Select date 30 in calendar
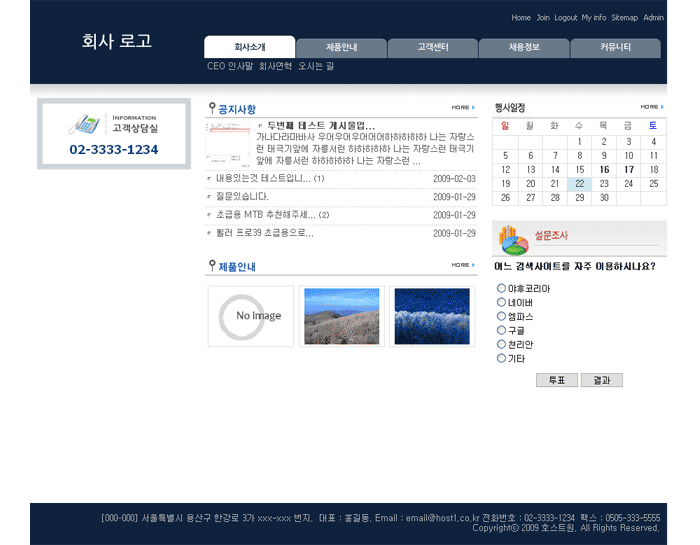This screenshot has width=700, height=545. 604,198
